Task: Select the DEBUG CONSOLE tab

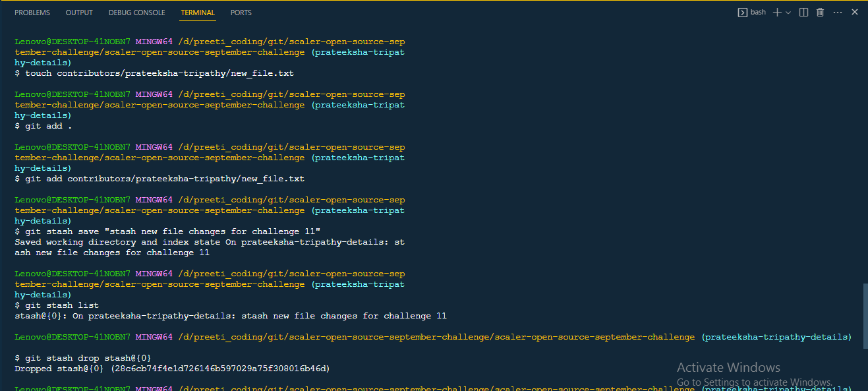Action: pyautogui.click(x=136, y=12)
